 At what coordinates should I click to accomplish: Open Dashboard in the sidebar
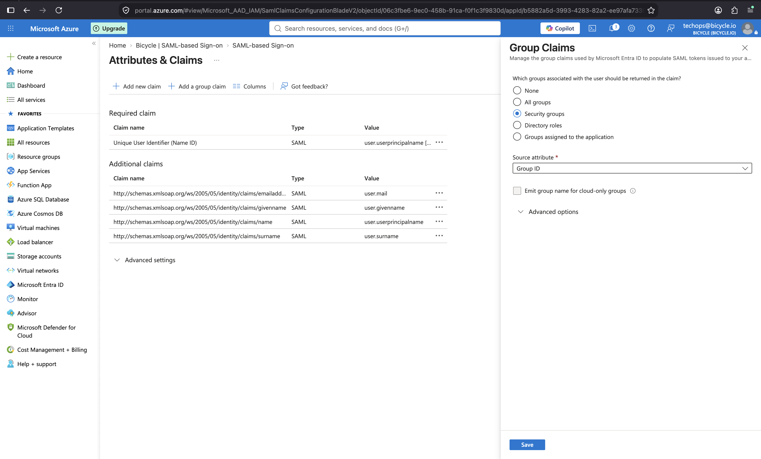click(26, 85)
